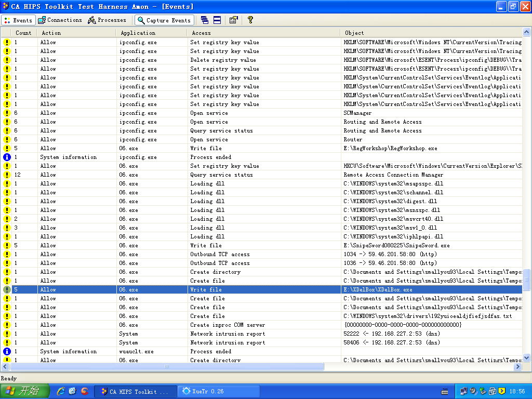Click the horizontal scrollbar thumb
Screen dimensions: 532x399
point(167,366)
